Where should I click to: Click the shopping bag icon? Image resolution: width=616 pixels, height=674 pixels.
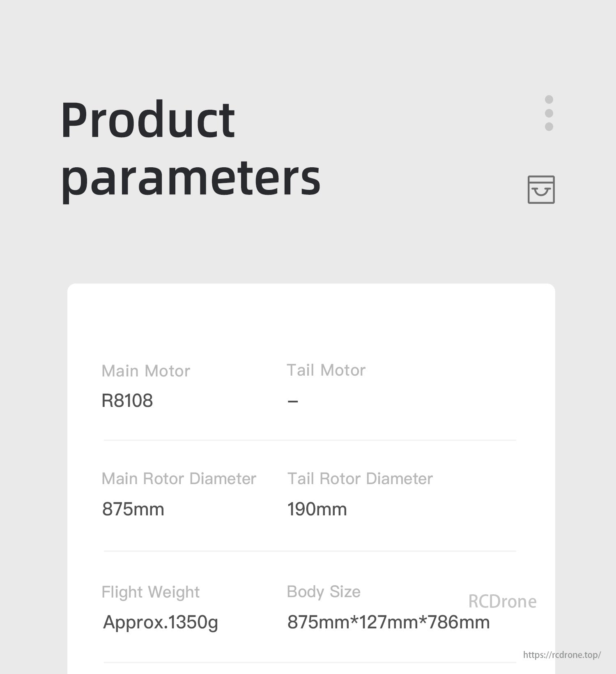pyautogui.click(x=541, y=189)
